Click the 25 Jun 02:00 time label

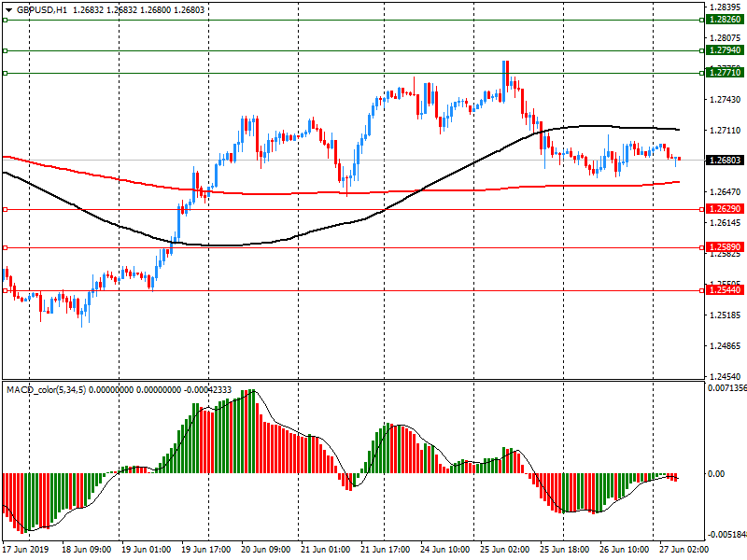click(504, 549)
